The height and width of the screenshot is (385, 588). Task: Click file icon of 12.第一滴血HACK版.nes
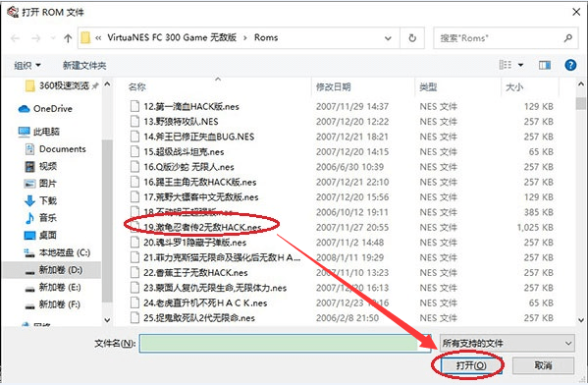click(x=134, y=107)
